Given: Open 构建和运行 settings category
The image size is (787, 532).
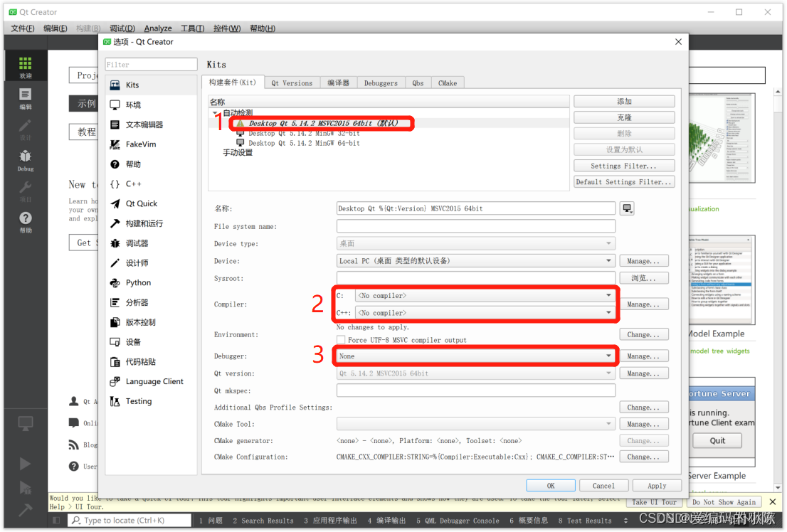Looking at the screenshot, I should pos(151,223).
